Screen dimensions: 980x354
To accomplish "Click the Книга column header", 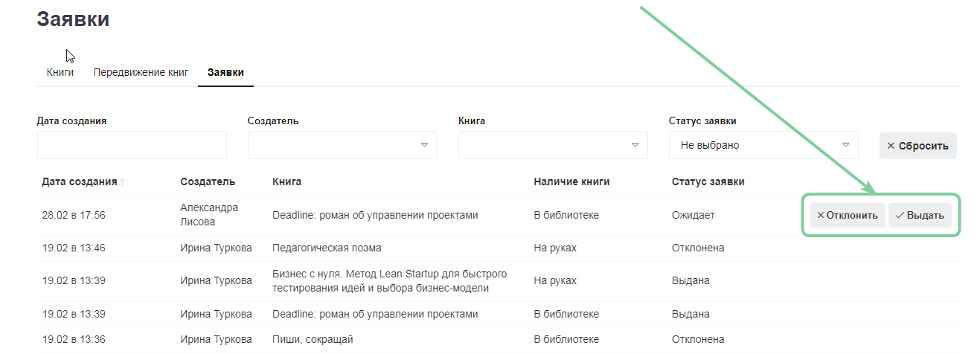I will (x=286, y=181).
